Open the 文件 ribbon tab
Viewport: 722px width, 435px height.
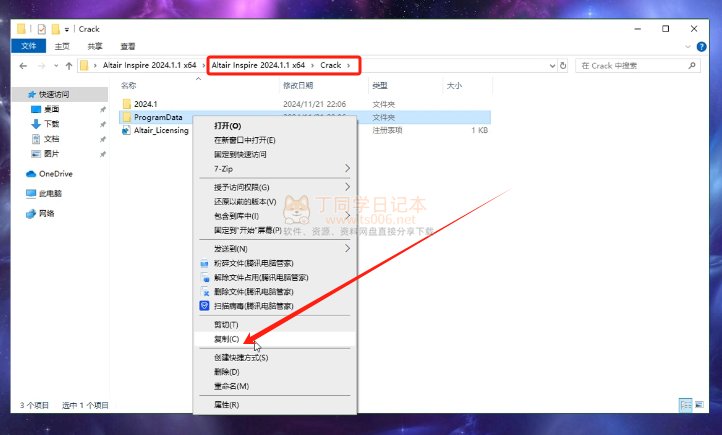(x=28, y=46)
